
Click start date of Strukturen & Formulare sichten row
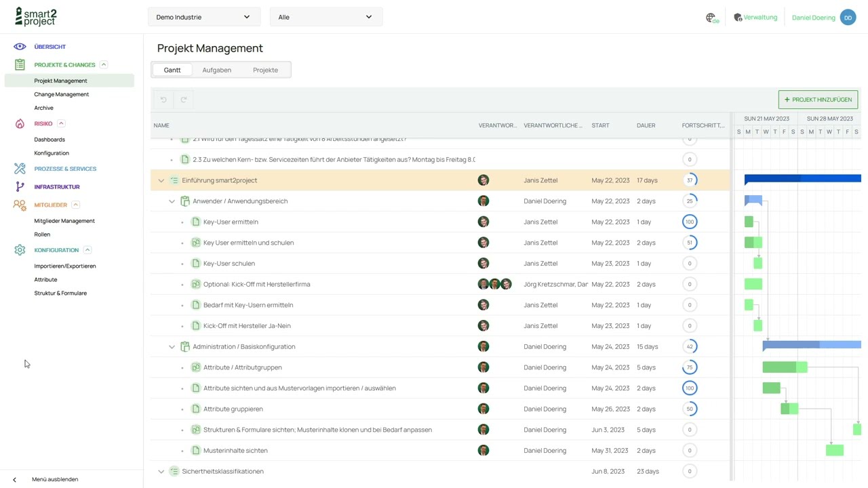[x=608, y=430]
